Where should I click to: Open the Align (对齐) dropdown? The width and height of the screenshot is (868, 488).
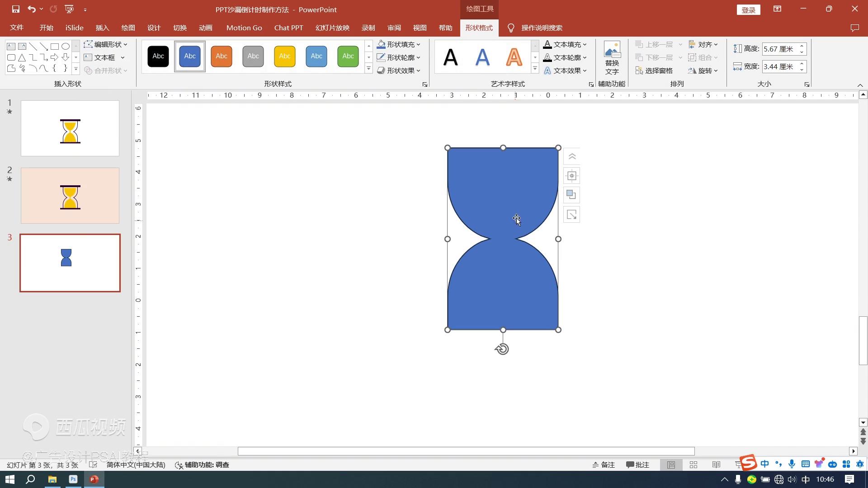[703, 44]
